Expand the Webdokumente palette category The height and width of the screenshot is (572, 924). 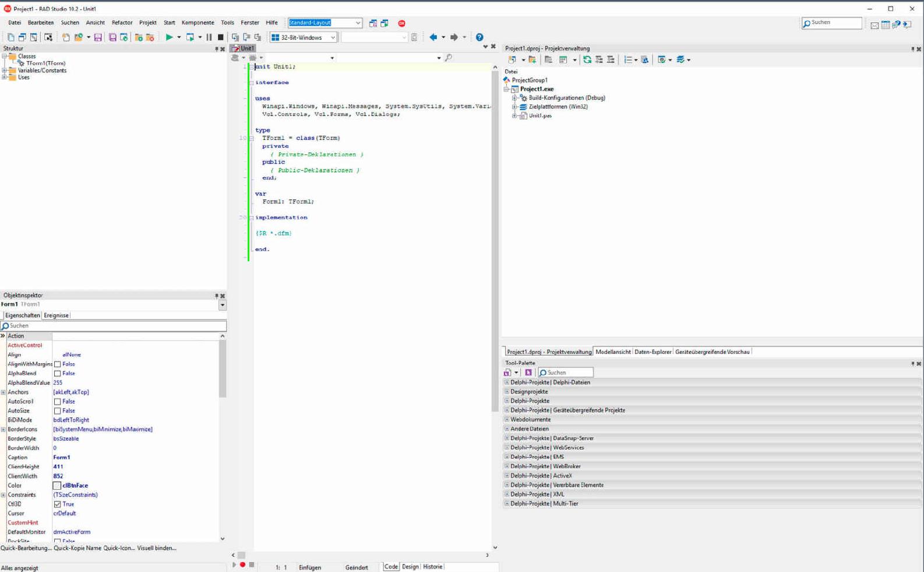pos(507,420)
